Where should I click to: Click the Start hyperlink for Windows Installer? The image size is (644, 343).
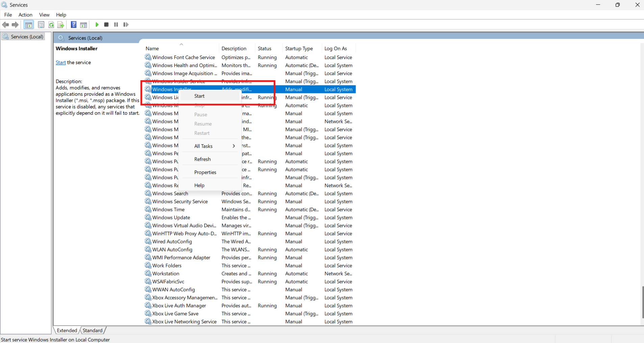[60, 62]
